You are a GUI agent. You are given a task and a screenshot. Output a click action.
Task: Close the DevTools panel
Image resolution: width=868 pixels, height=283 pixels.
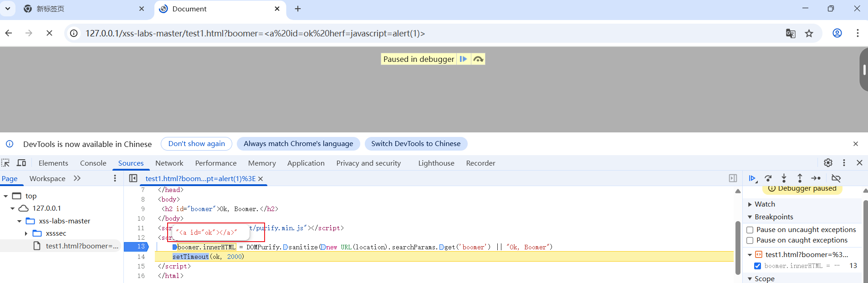click(x=859, y=163)
